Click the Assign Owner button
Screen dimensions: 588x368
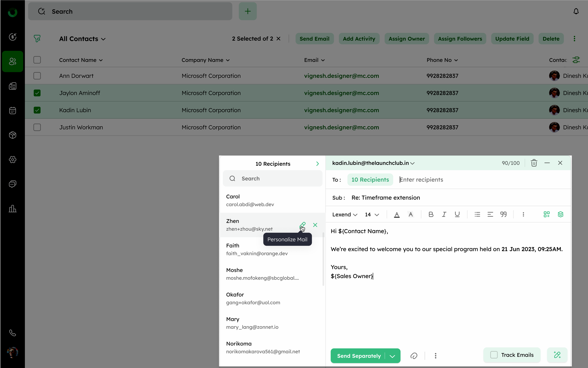coord(407,39)
